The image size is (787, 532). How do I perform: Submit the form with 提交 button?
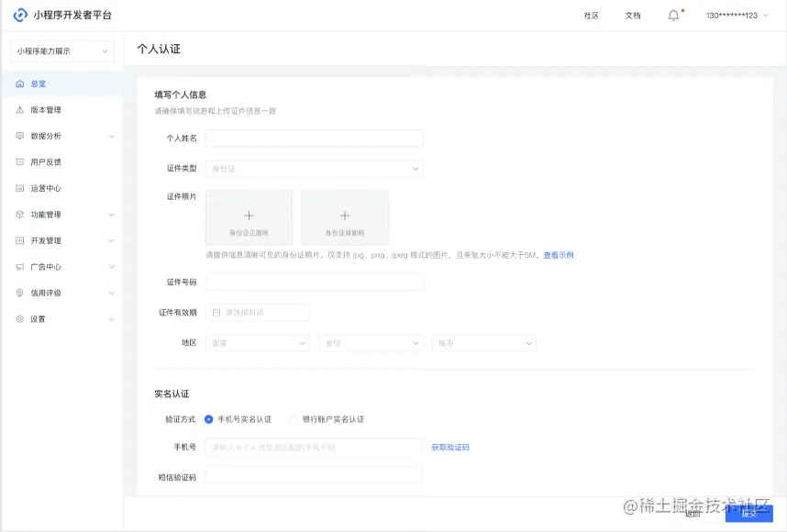pyautogui.click(x=750, y=515)
